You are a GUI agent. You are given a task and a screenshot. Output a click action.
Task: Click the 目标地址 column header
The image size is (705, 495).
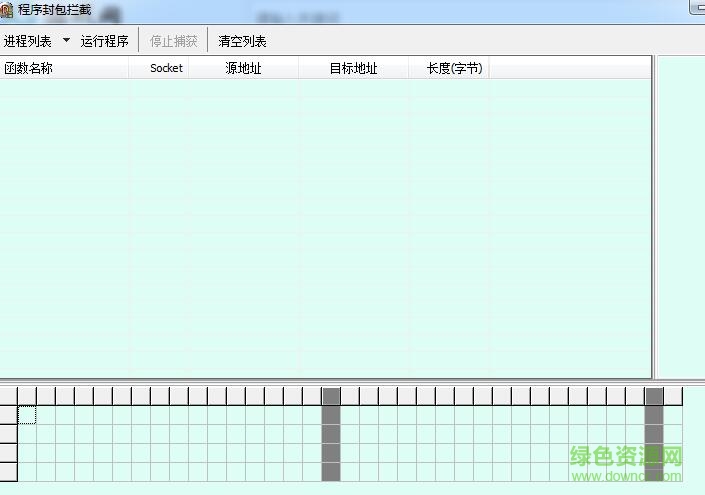[x=354, y=68]
